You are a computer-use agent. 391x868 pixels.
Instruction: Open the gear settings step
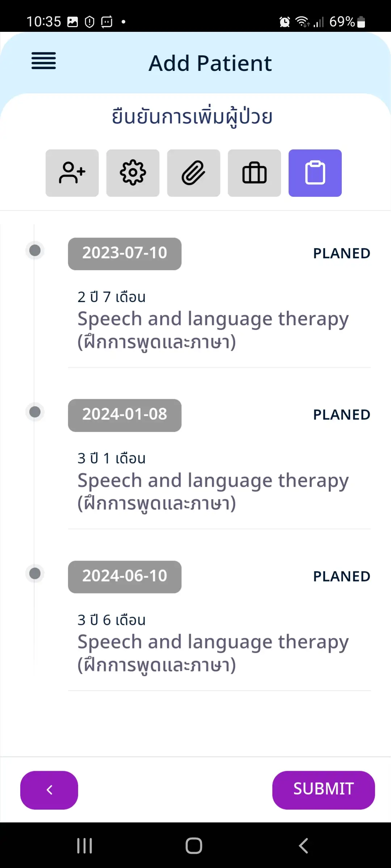(x=133, y=173)
